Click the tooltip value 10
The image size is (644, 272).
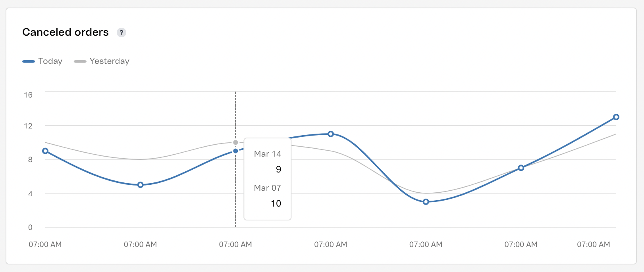click(x=276, y=203)
